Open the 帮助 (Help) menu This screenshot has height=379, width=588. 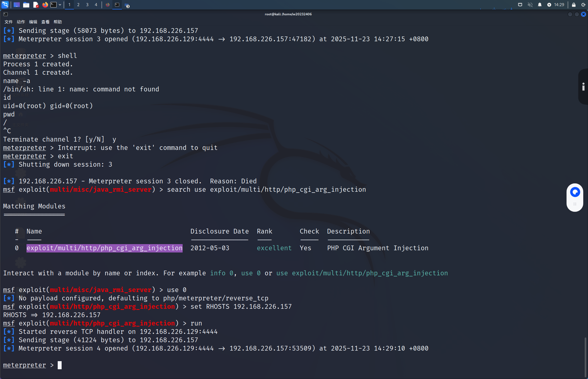point(58,22)
